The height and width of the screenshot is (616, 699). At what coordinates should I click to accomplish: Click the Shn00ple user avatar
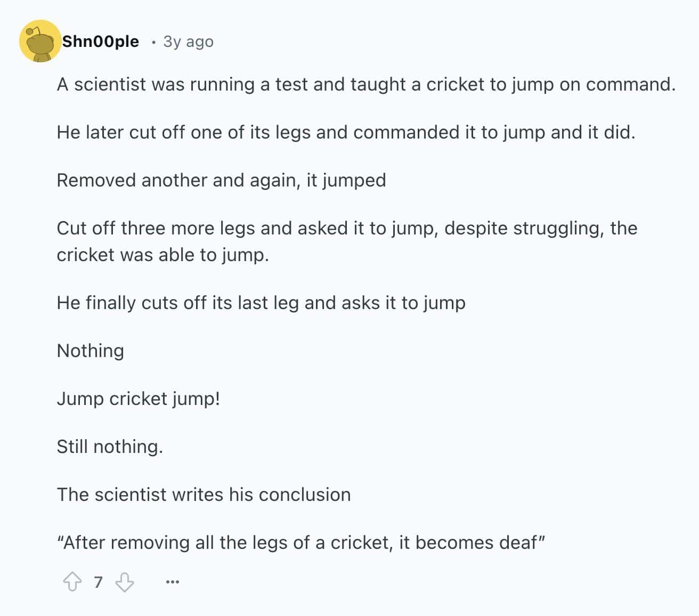(x=39, y=41)
